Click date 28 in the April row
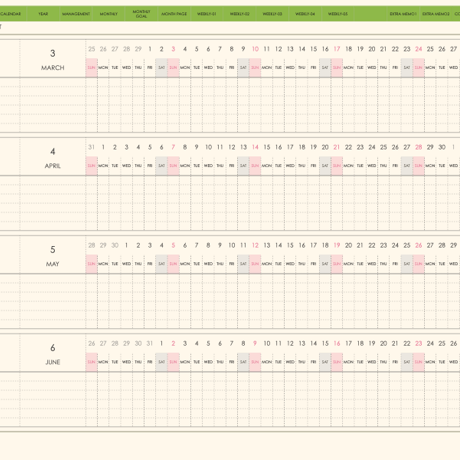Screen dimensions: 460x460 click(x=419, y=147)
